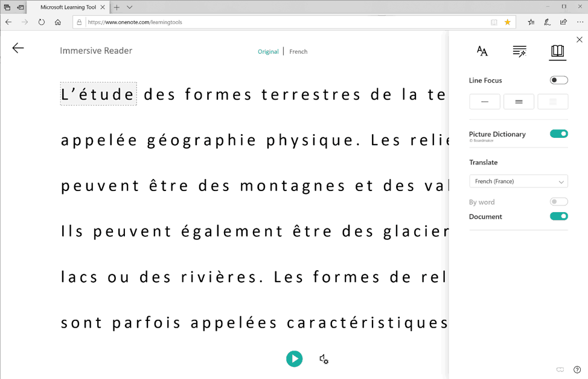Switch to the Original text view
This screenshot has height=379, width=588.
(268, 52)
